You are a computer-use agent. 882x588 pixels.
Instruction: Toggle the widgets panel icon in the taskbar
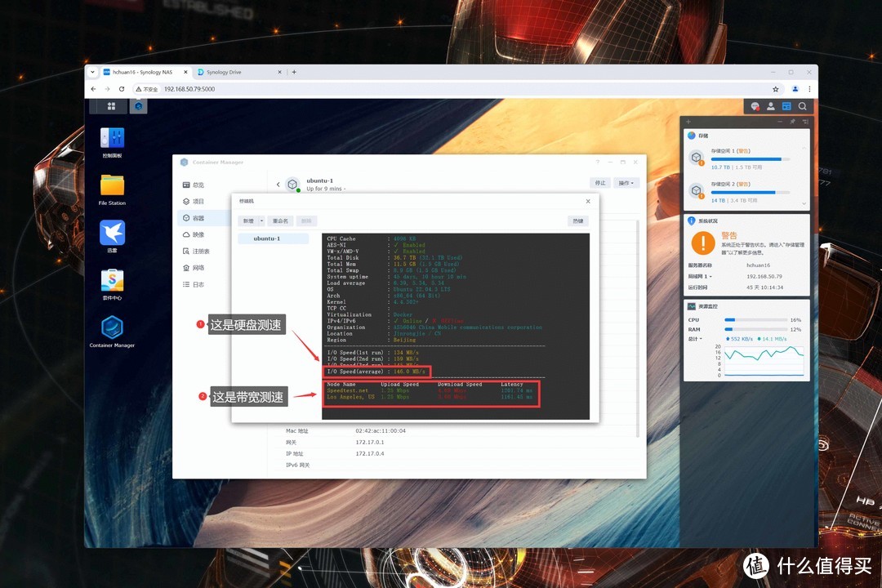coord(786,106)
